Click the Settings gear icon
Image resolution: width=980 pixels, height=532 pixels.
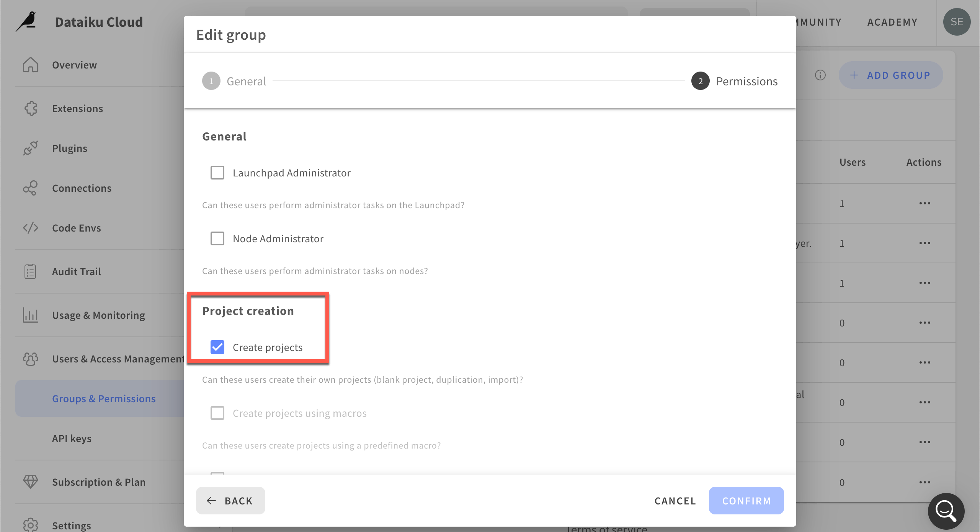coord(31,525)
